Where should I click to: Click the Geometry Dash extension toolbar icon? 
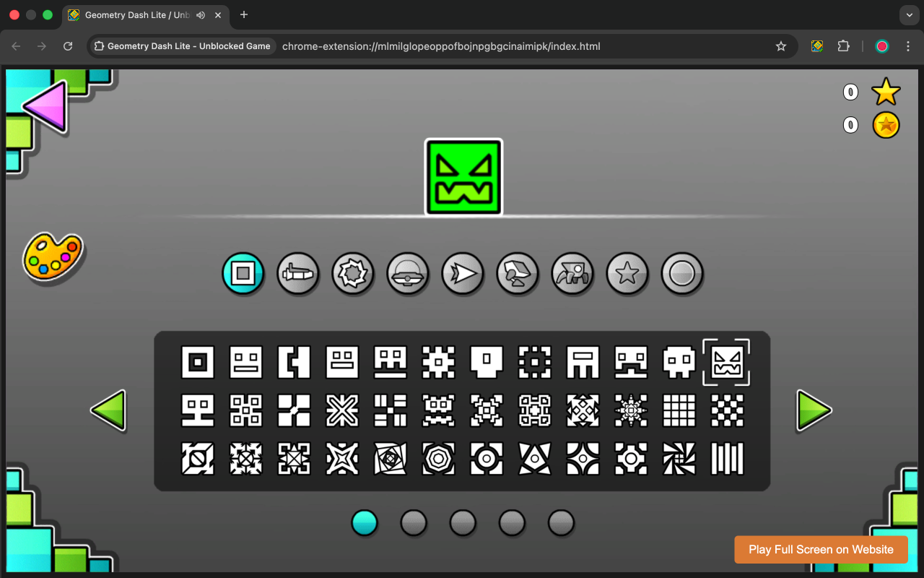pyautogui.click(x=817, y=46)
